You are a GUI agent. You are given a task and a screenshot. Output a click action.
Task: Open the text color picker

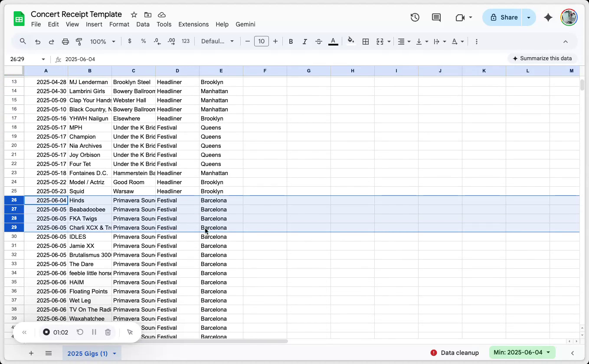tap(333, 42)
